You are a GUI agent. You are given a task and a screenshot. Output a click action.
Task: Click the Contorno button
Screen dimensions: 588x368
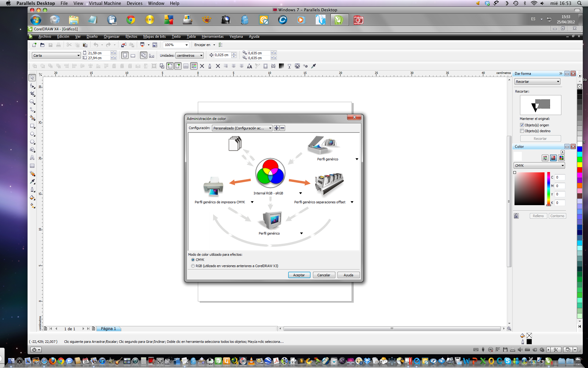click(557, 216)
